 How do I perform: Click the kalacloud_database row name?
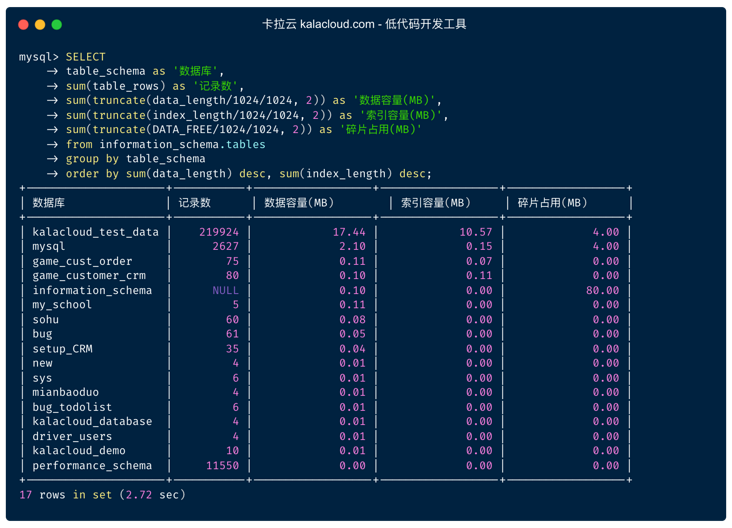pyautogui.click(x=92, y=422)
